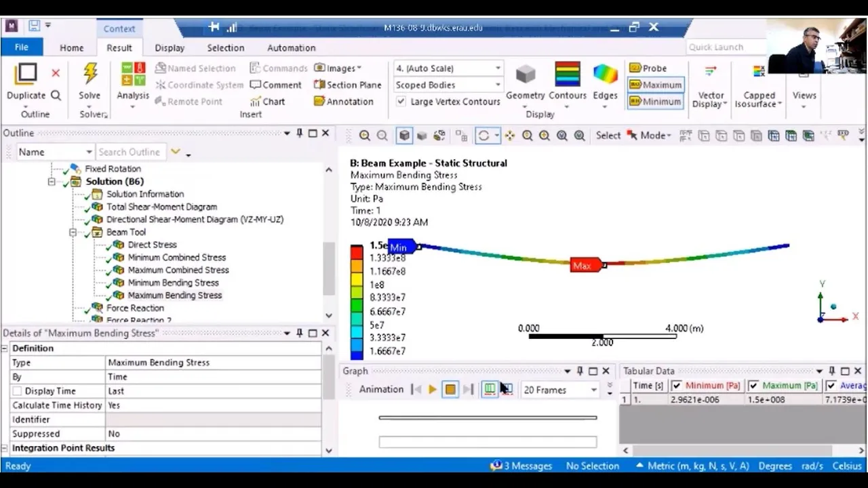Toggle the Minimum label button
The width and height of the screenshot is (868, 488).
tap(655, 102)
